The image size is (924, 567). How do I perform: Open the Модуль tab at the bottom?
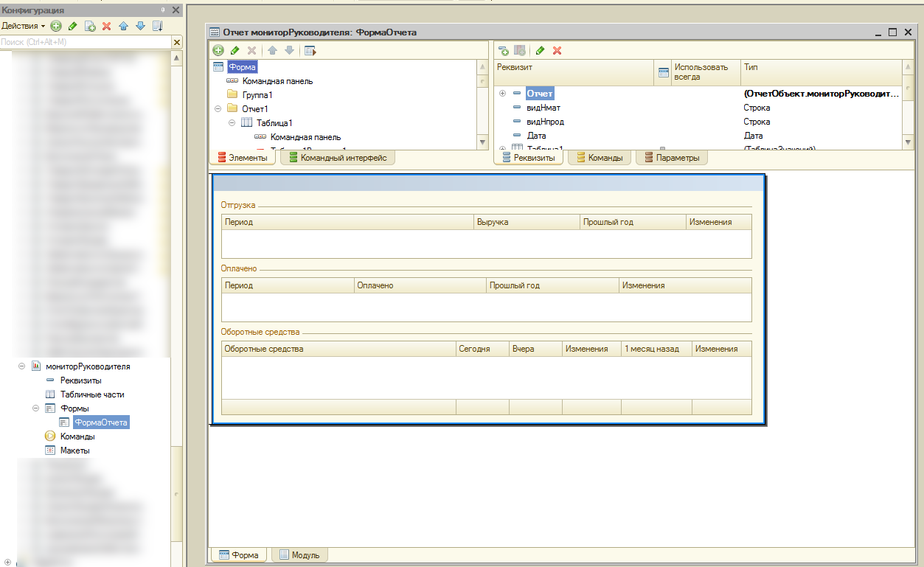point(299,555)
